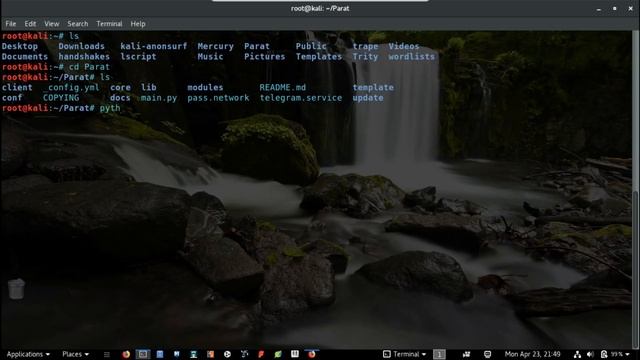Launch Firefox from the left of the dock
Image resolution: width=640 pixels, height=360 pixels.
pos(126,354)
